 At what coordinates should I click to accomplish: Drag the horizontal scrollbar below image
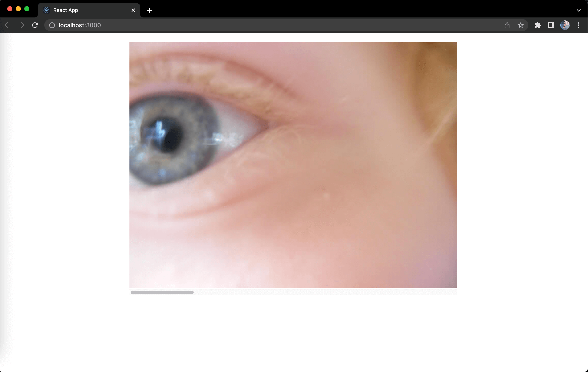[162, 292]
